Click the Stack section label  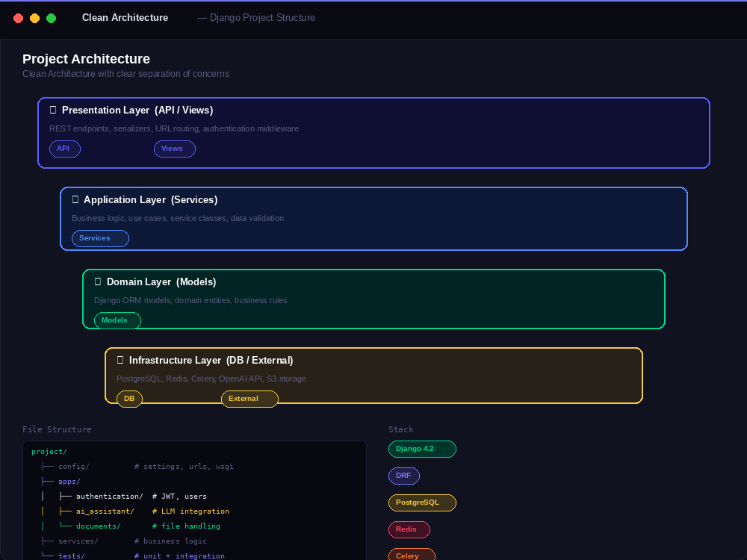401,429
